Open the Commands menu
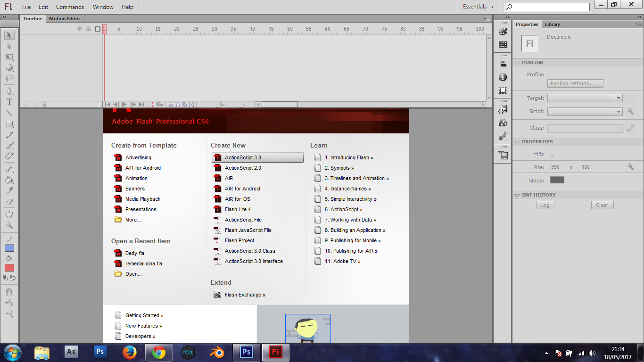 tap(70, 7)
